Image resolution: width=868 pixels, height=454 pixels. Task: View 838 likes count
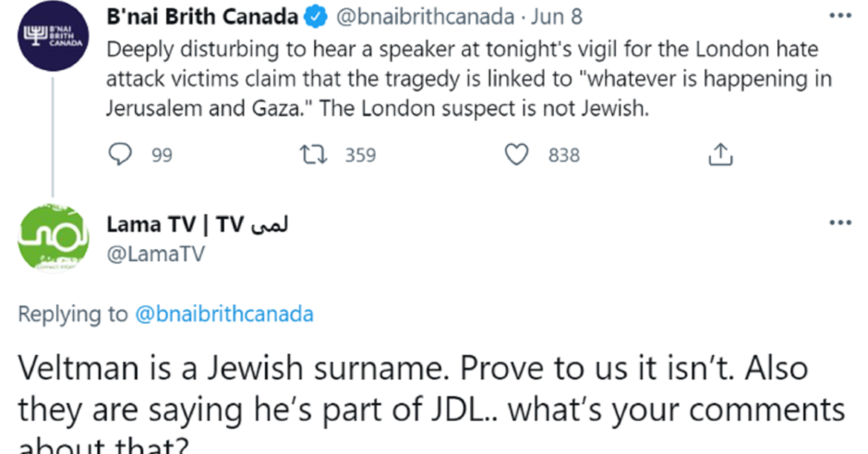(564, 155)
